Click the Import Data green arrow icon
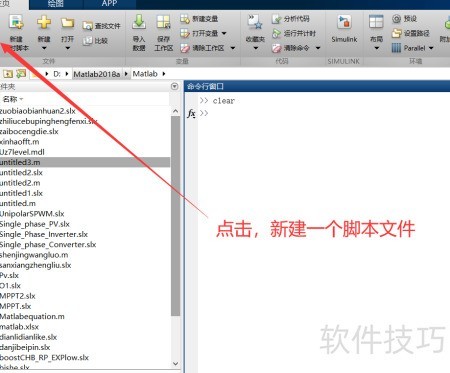This screenshot has height=373, width=450. 139,22
